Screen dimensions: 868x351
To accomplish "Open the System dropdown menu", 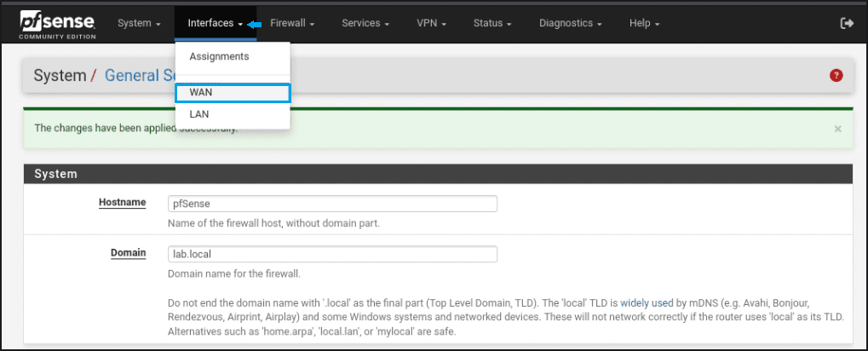I will pyautogui.click(x=139, y=23).
